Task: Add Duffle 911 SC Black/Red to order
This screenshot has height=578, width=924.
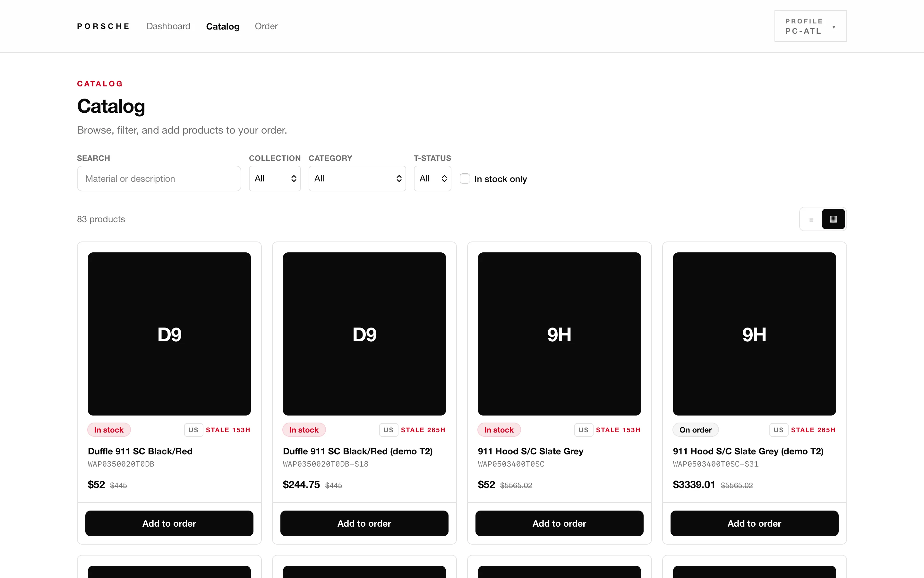Action: 169,523
